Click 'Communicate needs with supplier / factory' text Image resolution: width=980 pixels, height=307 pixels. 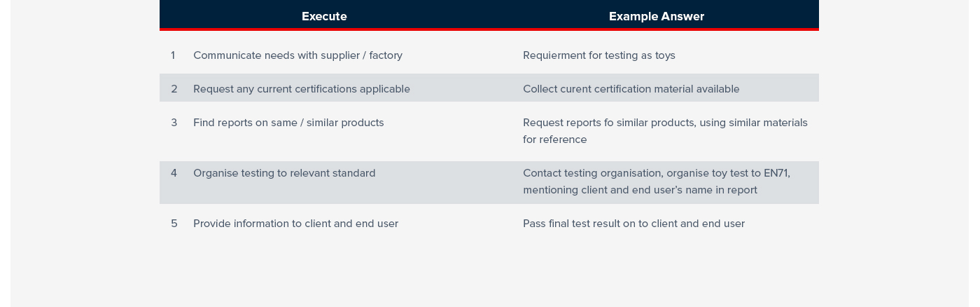coord(297,55)
